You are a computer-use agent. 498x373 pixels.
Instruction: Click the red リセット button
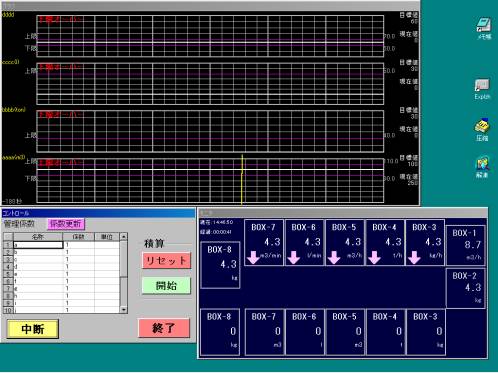pos(166,260)
